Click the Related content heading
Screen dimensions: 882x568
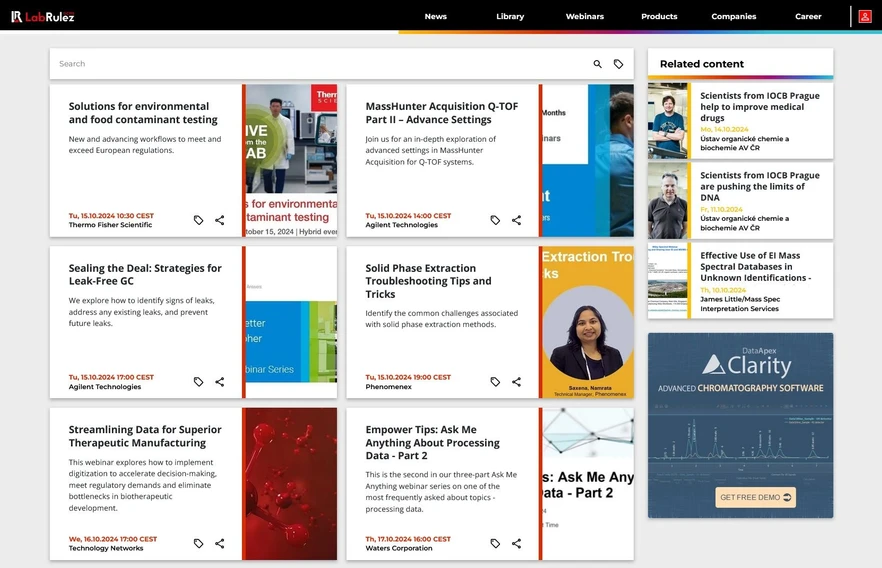(x=701, y=64)
